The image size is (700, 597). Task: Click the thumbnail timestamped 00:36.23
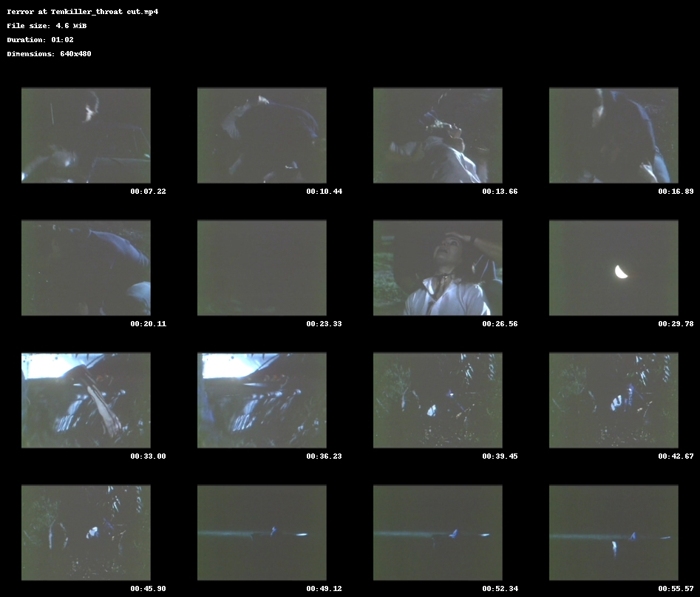[262, 400]
